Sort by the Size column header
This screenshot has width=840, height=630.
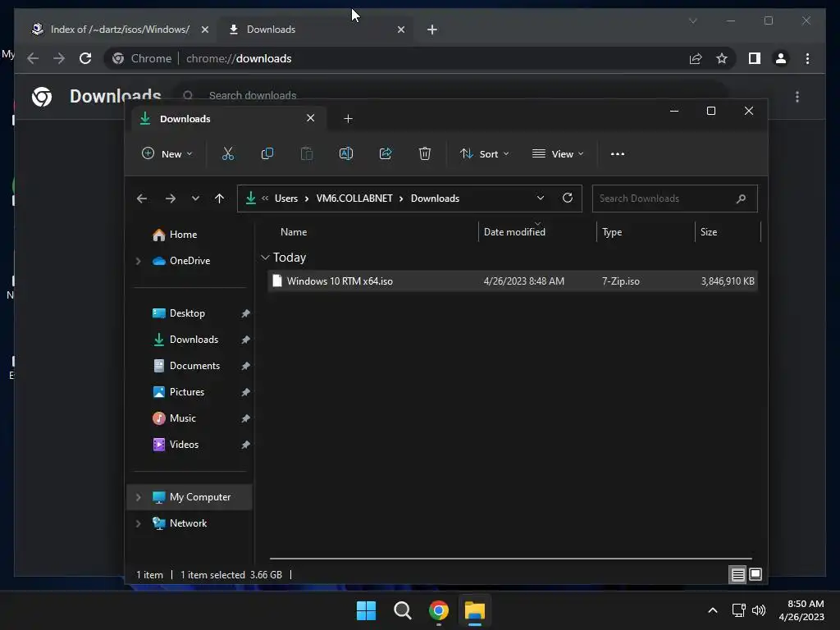pyautogui.click(x=709, y=232)
